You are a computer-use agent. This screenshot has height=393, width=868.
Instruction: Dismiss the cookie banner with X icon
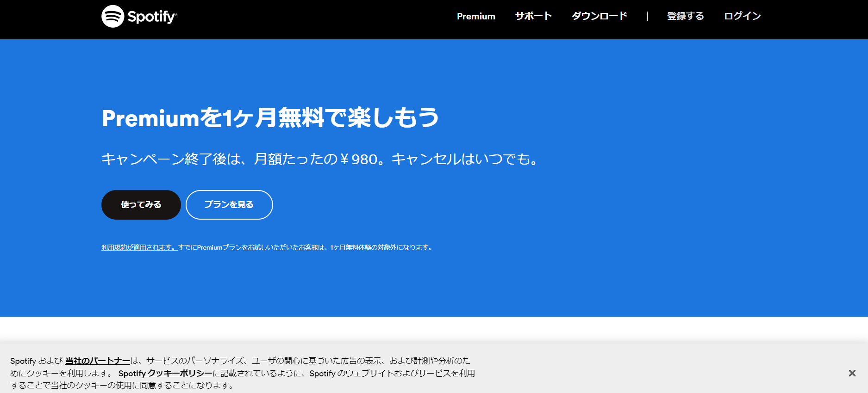pos(852,373)
